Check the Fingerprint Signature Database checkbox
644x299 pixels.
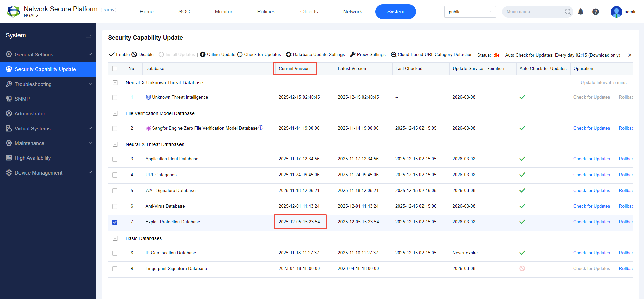pyautogui.click(x=115, y=269)
